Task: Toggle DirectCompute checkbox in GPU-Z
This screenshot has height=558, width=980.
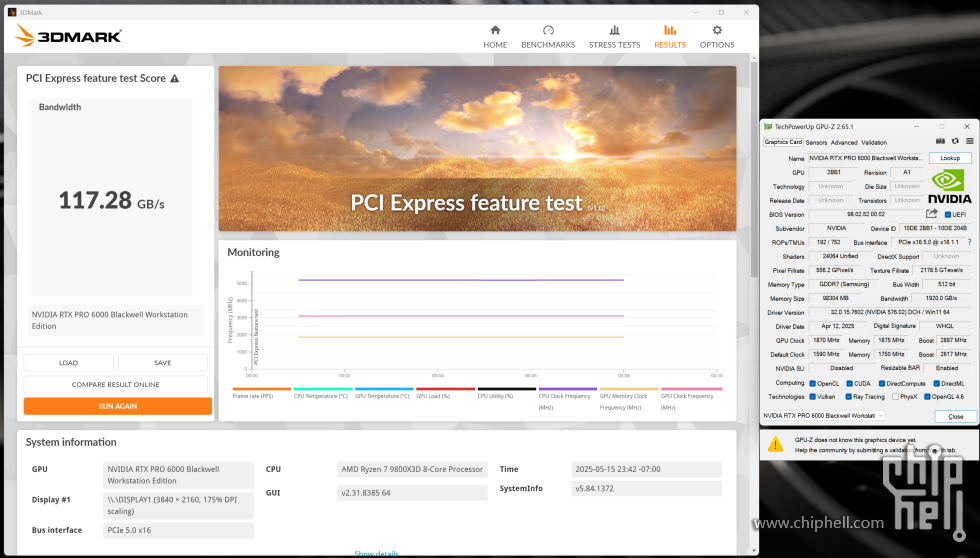Action: click(882, 384)
